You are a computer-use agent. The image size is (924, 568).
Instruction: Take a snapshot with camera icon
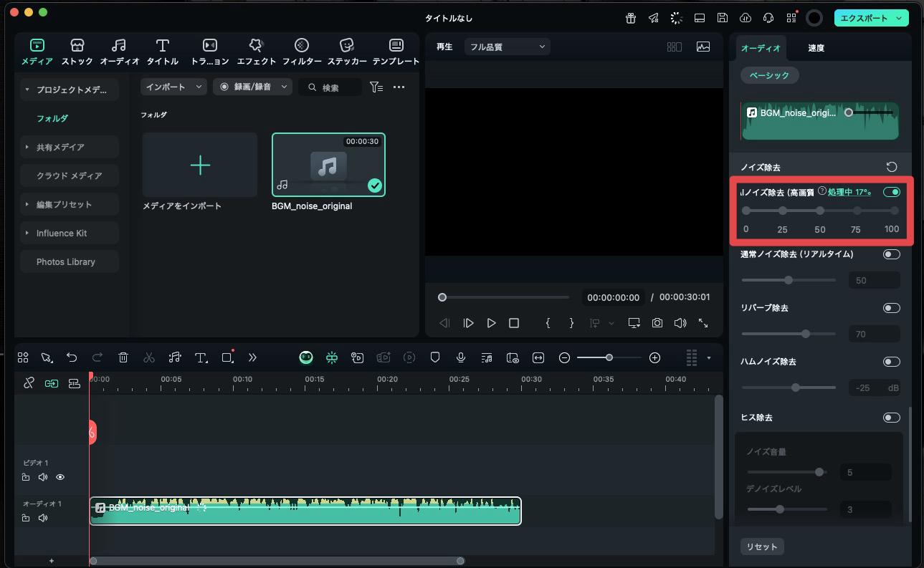pos(657,323)
